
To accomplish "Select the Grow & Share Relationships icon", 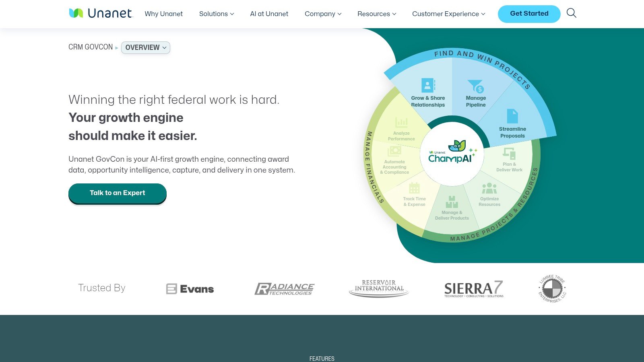I will (428, 85).
